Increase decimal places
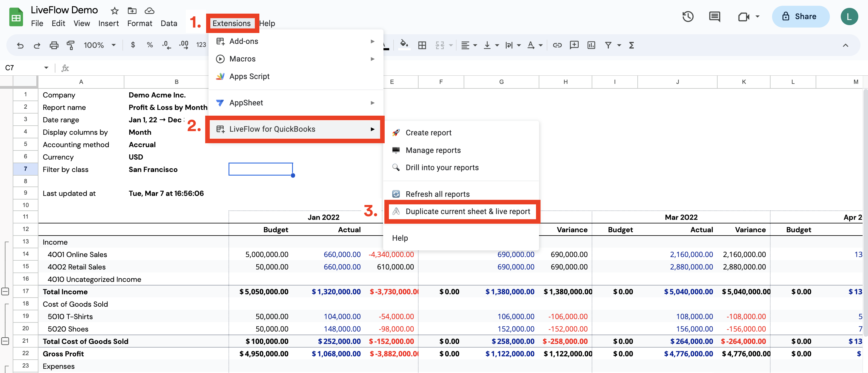This screenshot has width=868, height=373. [184, 45]
